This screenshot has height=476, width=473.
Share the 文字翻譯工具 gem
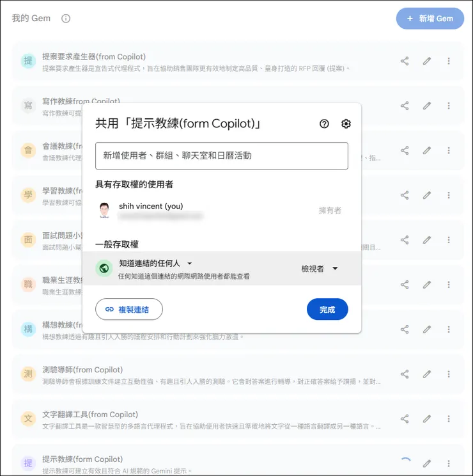[x=405, y=419]
